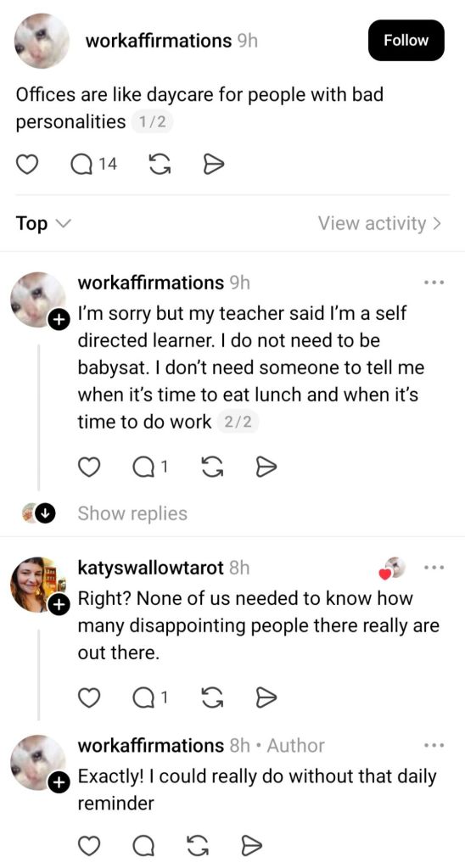The image size is (465, 868).
Task: Like the 'Exactly!' author reply
Action: [87, 846]
